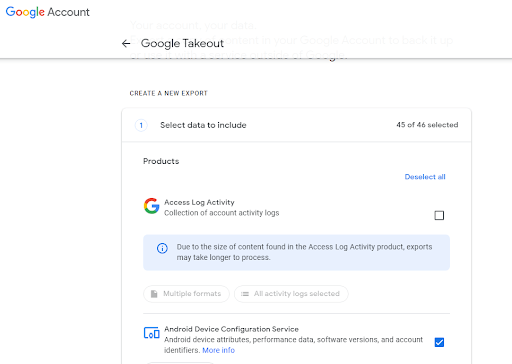Click the '45 of 46 selected' text
Screen dimensions: 512x364
[427, 125]
